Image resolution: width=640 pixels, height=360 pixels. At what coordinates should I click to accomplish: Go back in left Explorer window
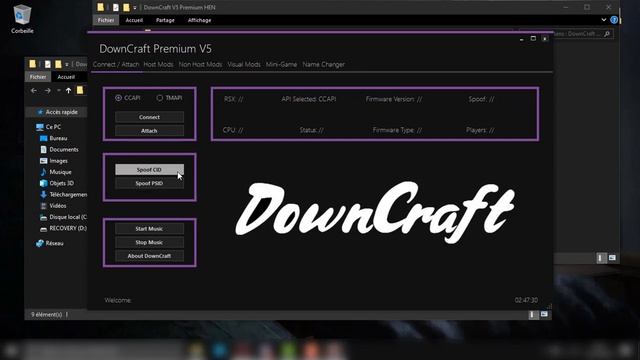34,91
